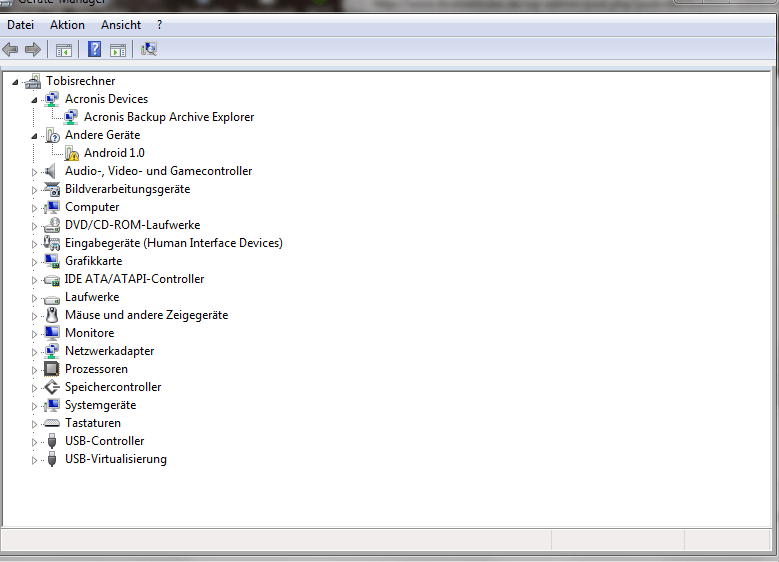Click the Bildverarbeitungsgeräte scanner icon
The image size is (779, 562).
pos(52,189)
